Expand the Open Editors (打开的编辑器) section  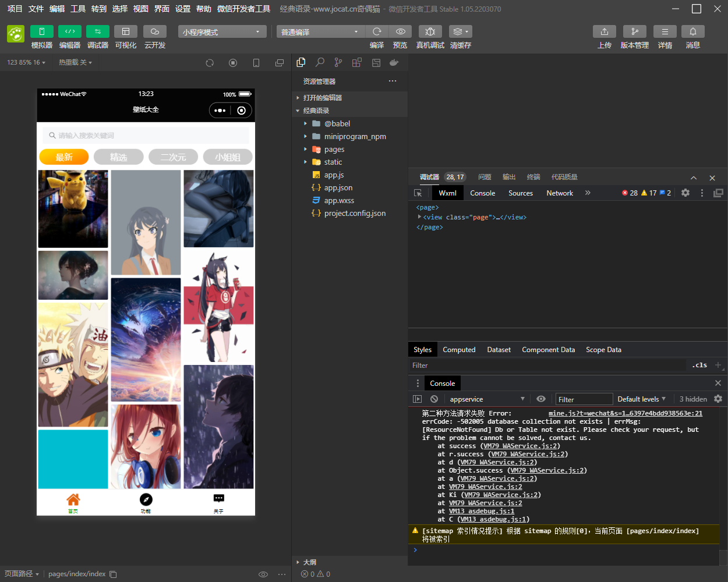tap(349, 98)
